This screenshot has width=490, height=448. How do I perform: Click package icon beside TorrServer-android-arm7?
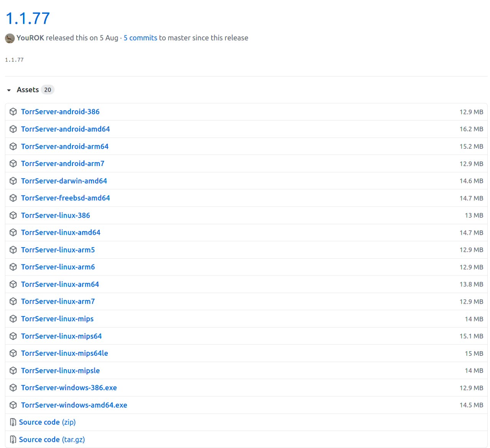[13, 164]
